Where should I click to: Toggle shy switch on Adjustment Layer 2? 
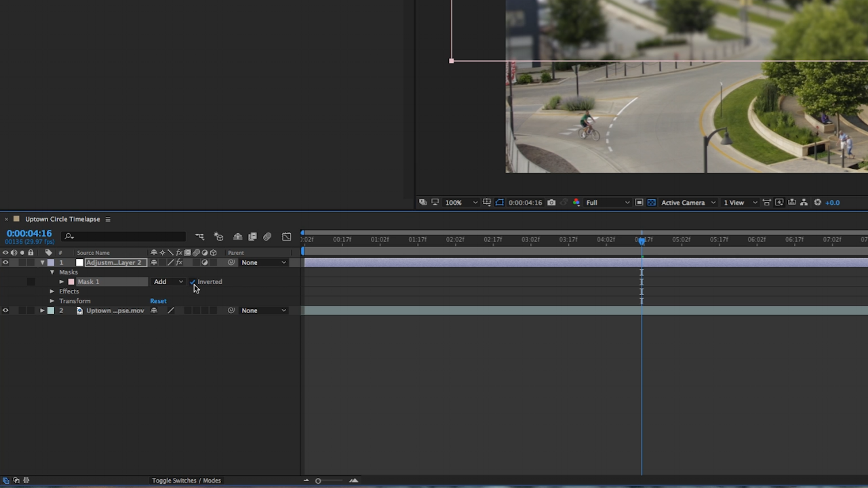click(x=154, y=262)
